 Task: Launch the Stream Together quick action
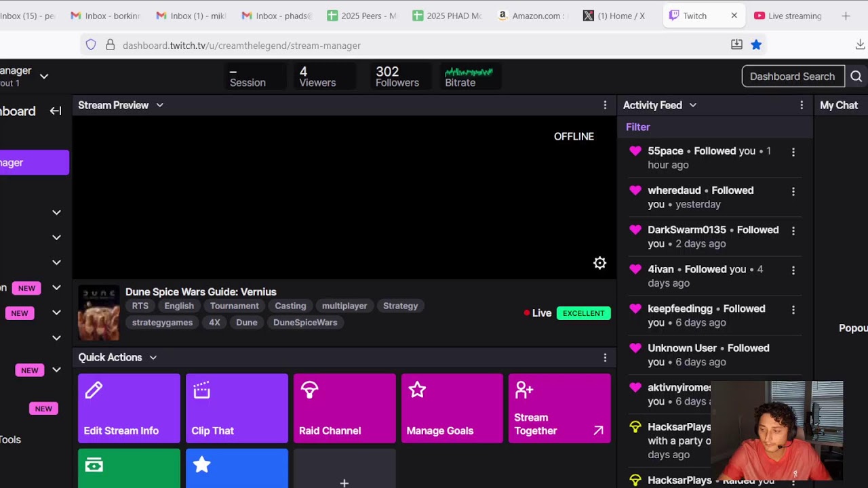click(x=559, y=408)
